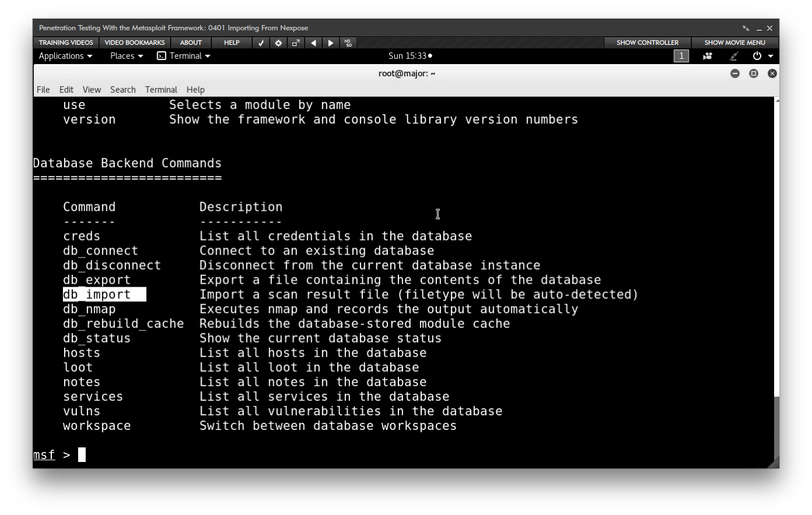Click the loot command text
This screenshot has height=515, width=812.
point(78,367)
